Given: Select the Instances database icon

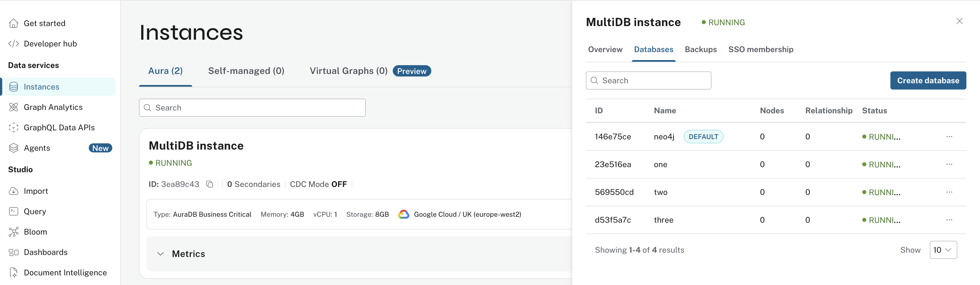Looking at the screenshot, I should [14, 87].
